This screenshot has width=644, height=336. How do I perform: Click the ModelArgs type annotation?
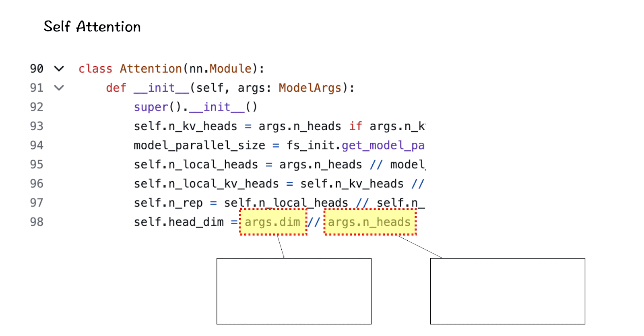[x=310, y=88]
